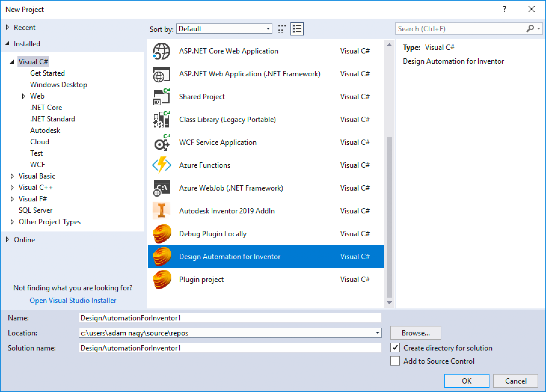Click the Design Automation for Inventor icon

coord(162,257)
